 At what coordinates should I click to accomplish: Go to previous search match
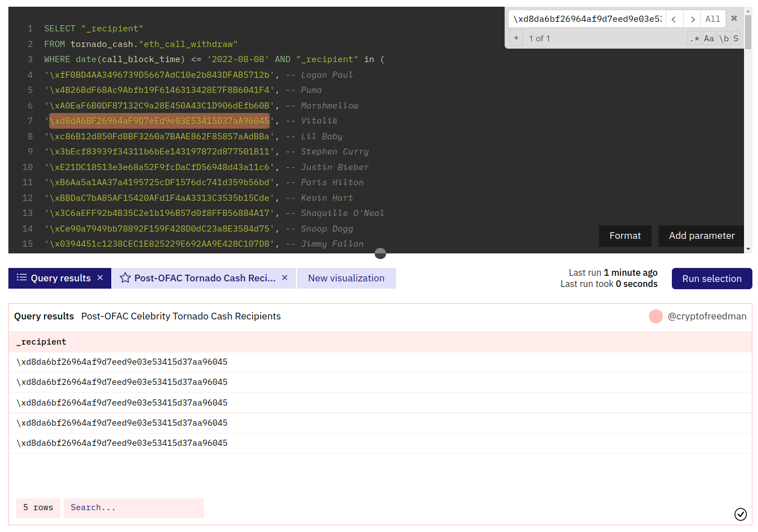[x=674, y=19]
